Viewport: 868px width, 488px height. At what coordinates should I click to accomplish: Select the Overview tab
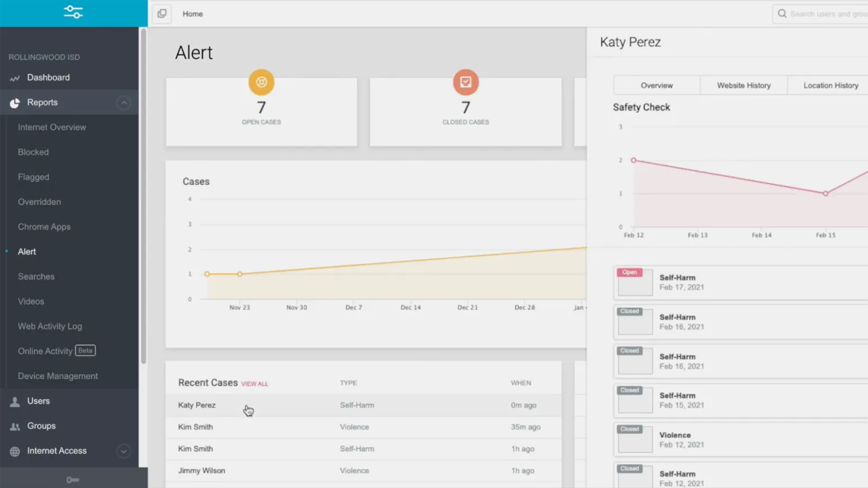point(657,86)
